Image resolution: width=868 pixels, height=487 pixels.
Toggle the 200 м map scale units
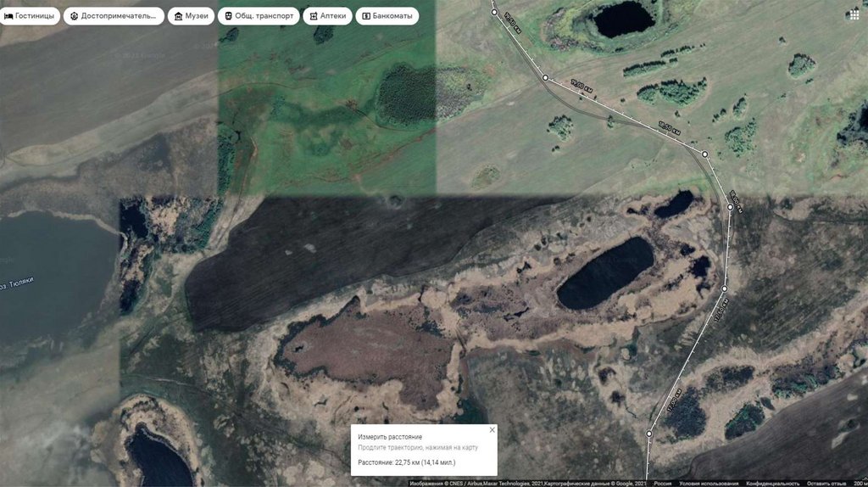859,484
